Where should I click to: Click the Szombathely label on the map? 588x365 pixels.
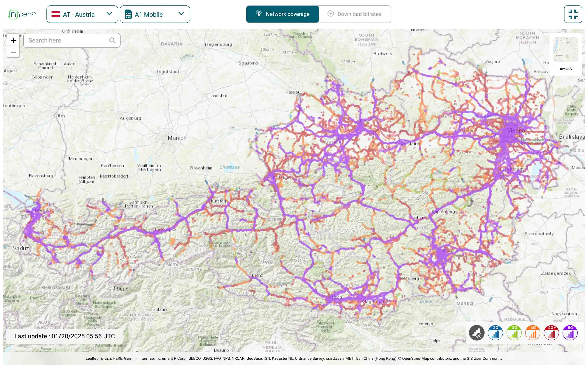tap(539, 234)
